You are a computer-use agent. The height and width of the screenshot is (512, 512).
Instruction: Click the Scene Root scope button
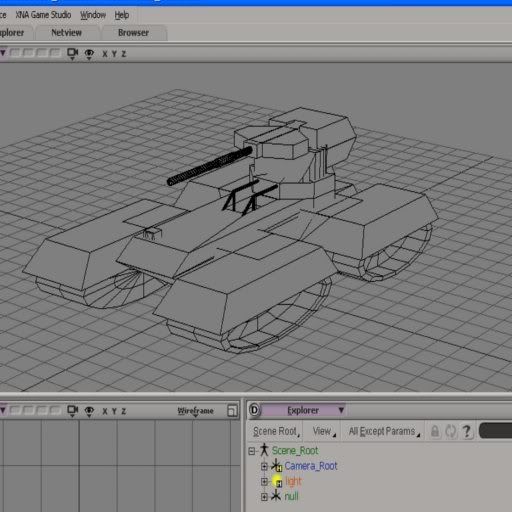tap(276, 431)
